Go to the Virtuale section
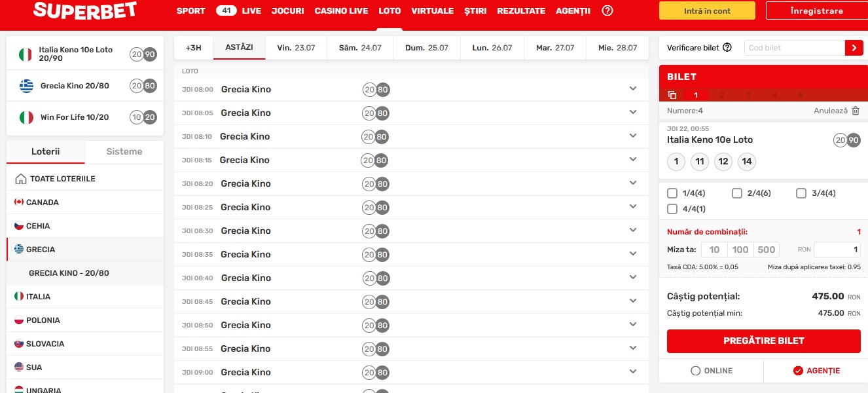Viewport: 868px width, 393px height. [432, 11]
